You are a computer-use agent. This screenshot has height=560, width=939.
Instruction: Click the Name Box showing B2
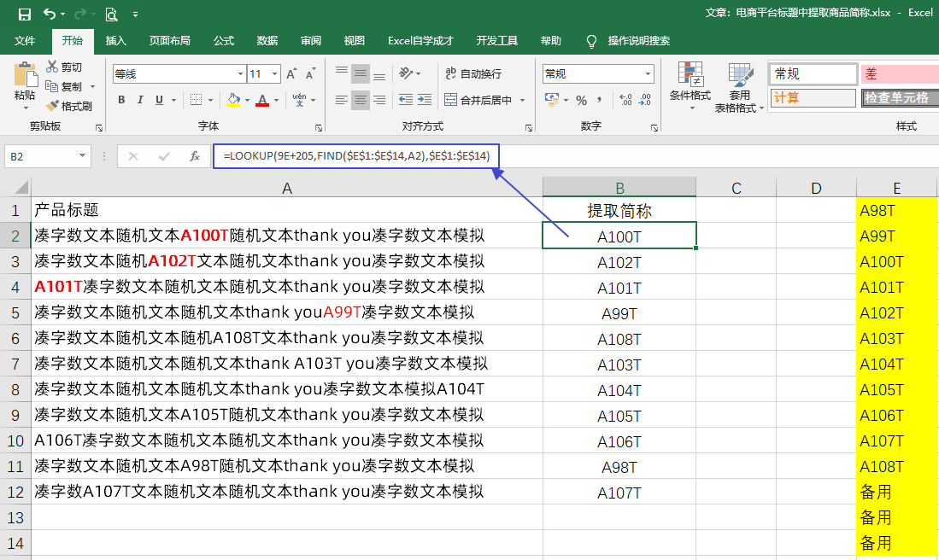click(x=41, y=156)
